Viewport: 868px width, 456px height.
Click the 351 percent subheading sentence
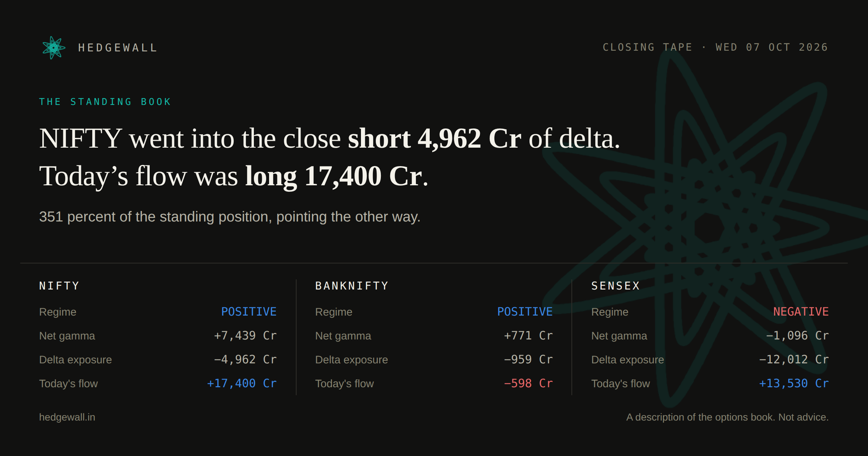[x=230, y=217]
